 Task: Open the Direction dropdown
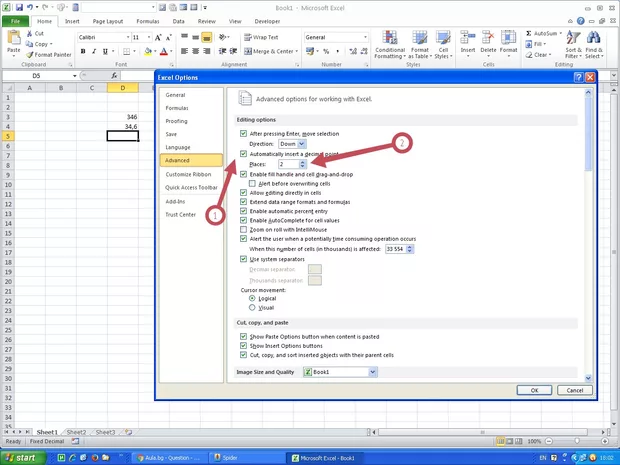pyautogui.click(x=301, y=144)
